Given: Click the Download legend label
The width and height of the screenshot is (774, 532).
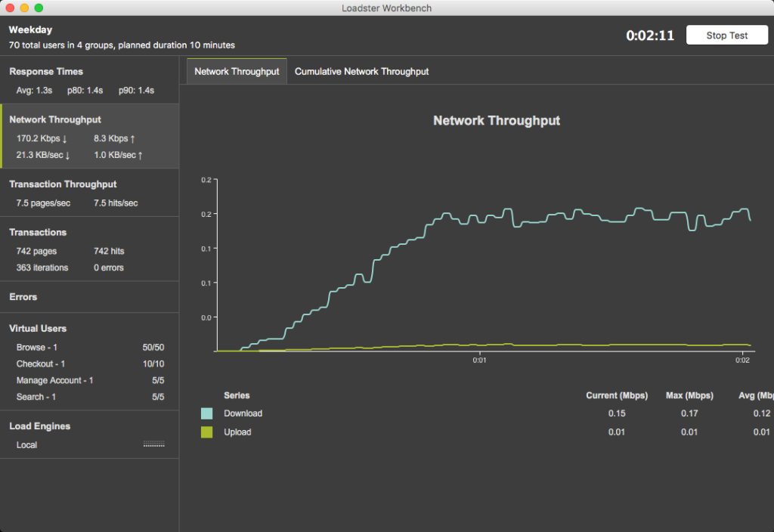Looking at the screenshot, I should 242,413.
